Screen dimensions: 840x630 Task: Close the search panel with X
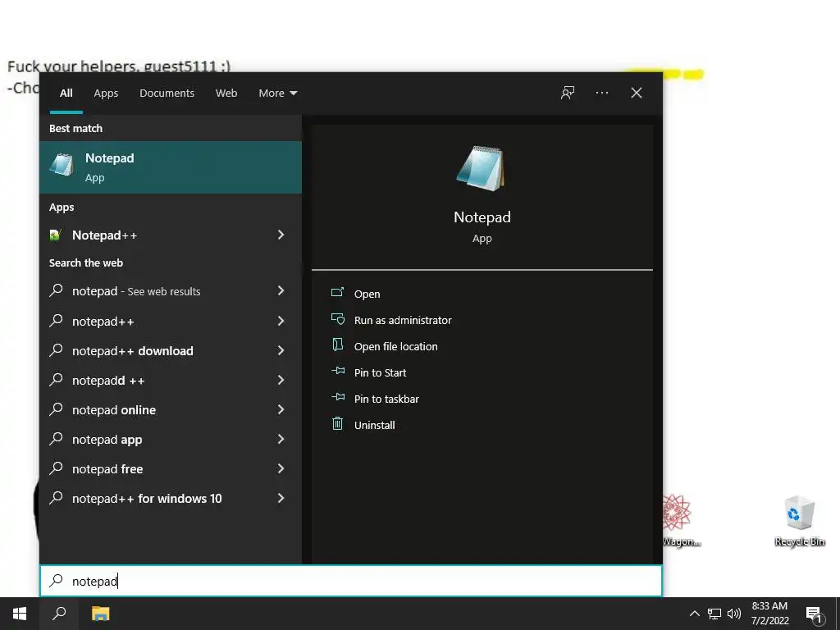tap(637, 93)
